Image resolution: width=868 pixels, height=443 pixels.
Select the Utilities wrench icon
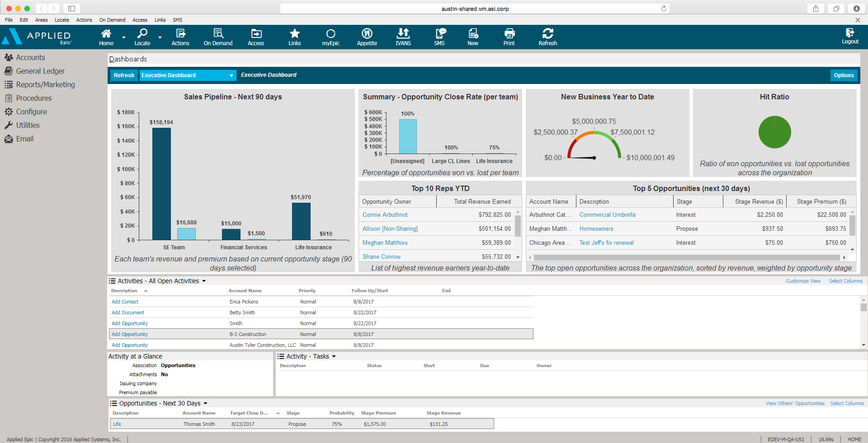point(27,125)
